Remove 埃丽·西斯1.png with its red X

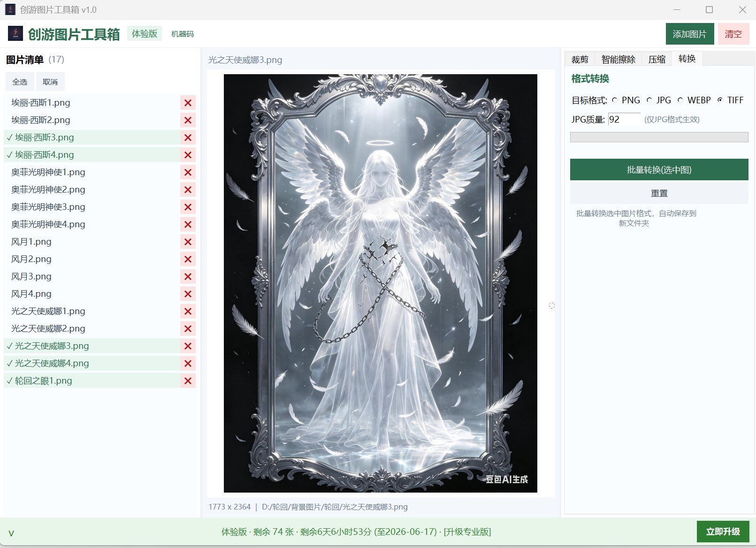coord(188,103)
